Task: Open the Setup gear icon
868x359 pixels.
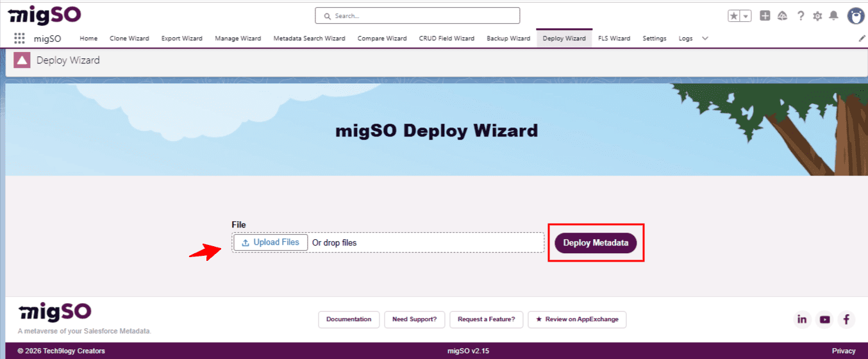Action: click(817, 16)
